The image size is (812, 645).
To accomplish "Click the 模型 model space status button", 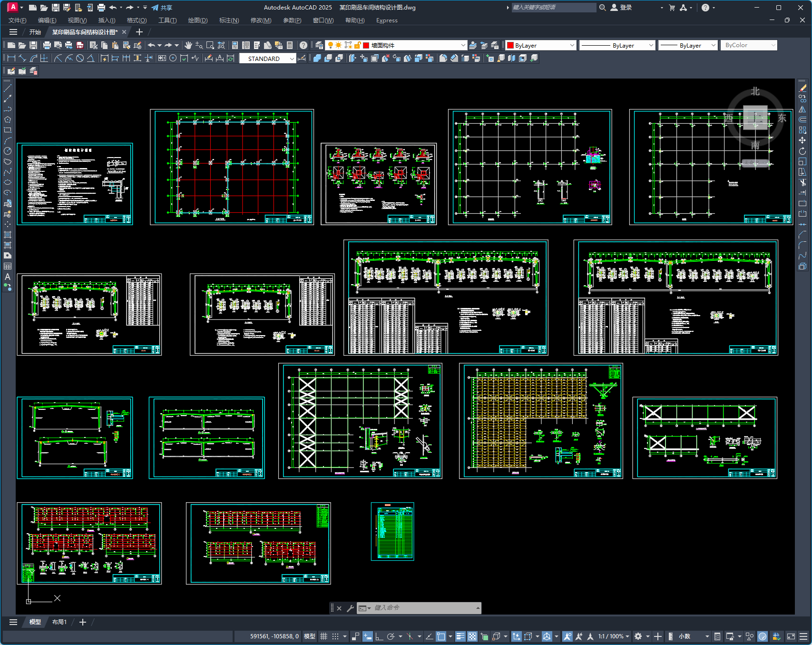I will [310, 636].
